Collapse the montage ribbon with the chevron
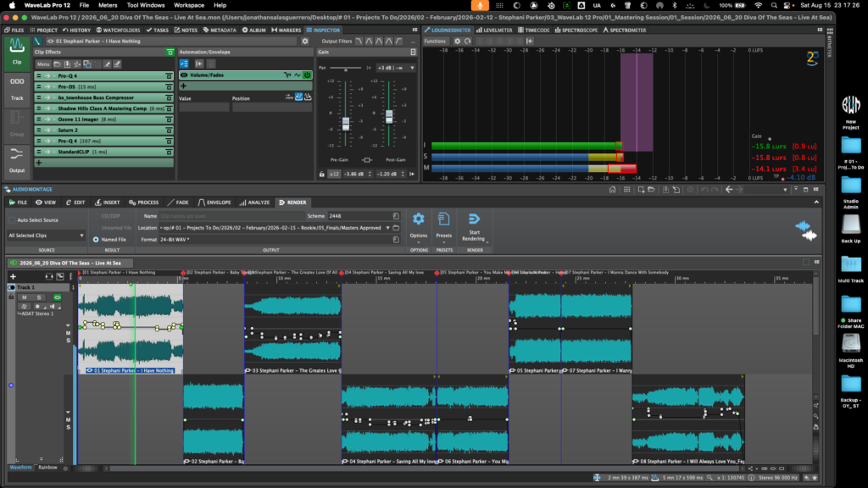 coord(816,202)
